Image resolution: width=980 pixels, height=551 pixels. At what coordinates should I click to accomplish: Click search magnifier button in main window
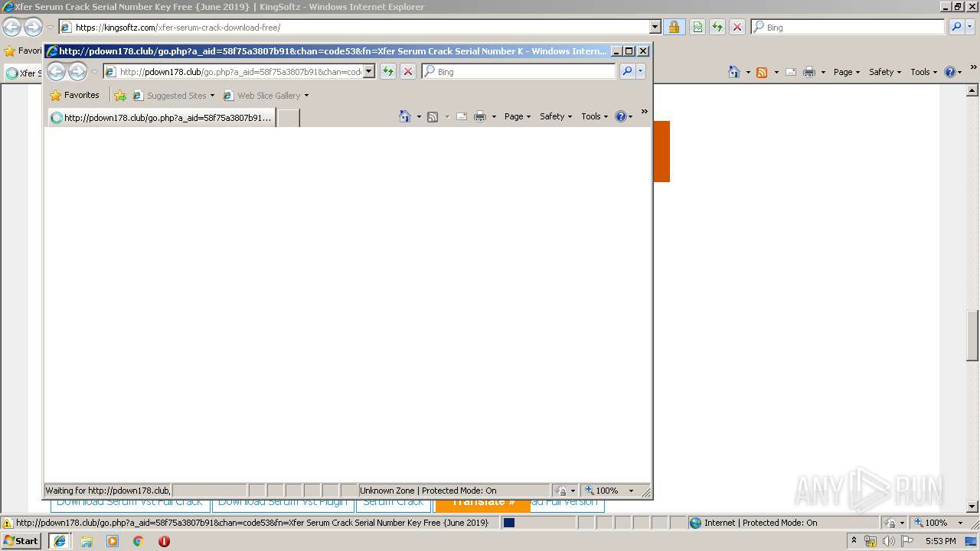click(956, 27)
